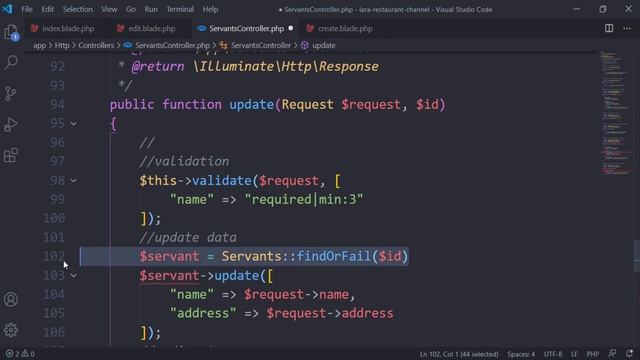Image resolution: width=640 pixels, height=360 pixels.
Task: Click the VS Code logo icon
Action: pyautogui.click(x=7, y=9)
